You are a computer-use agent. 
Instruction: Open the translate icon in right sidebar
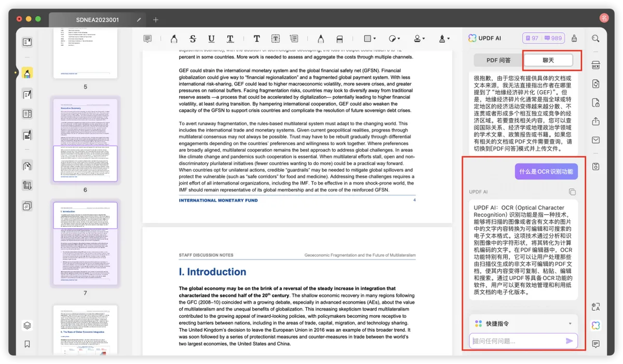coord(595,306)
